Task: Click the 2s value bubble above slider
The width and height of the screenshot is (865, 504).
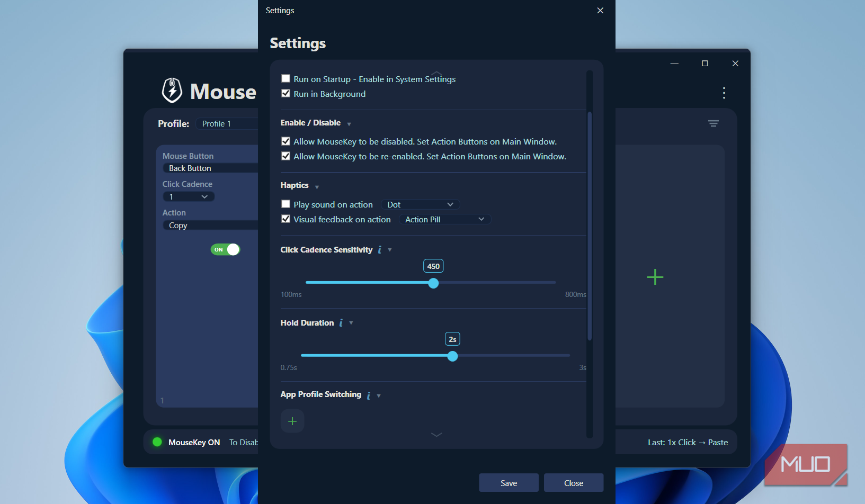Action: pos(452,339)
